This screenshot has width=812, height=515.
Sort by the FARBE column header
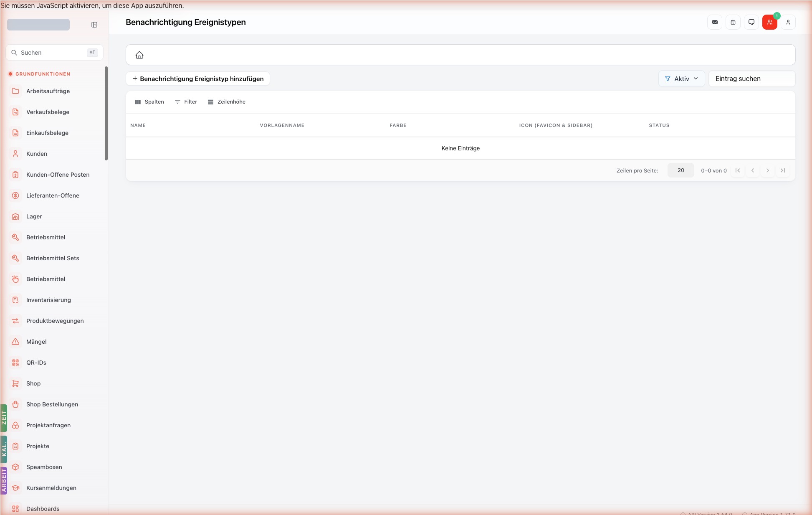point(398,125)
